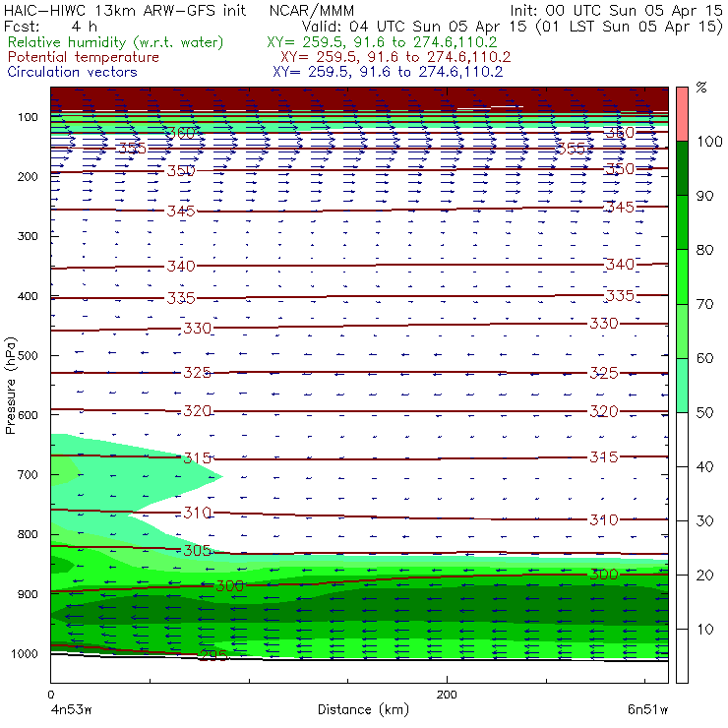
Task: Click the colorbar '30' tick label
Action: (x=704, y=521)
